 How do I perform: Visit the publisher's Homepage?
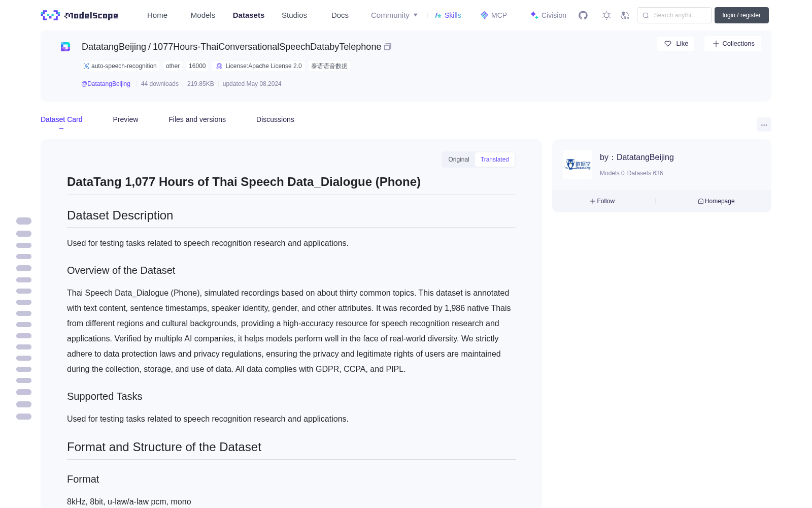(716, 201)
